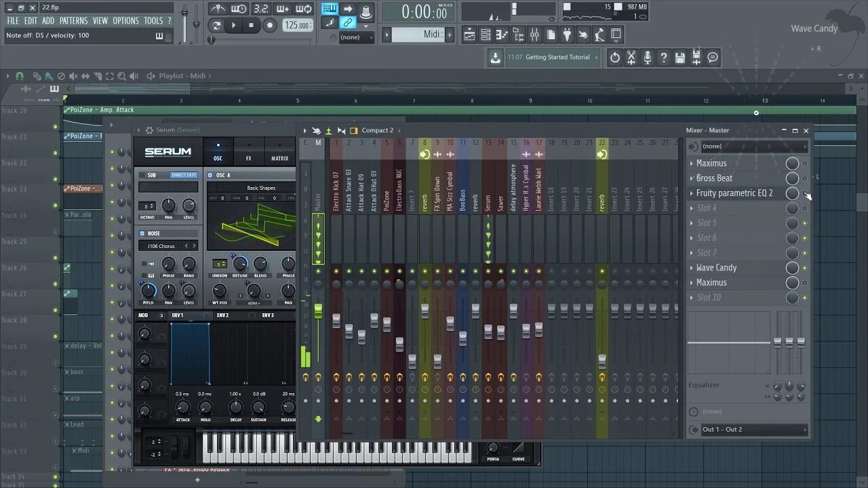Open the speech bubble info icon
This screenshot has height=488, width=868.
[x=712, y=58]
